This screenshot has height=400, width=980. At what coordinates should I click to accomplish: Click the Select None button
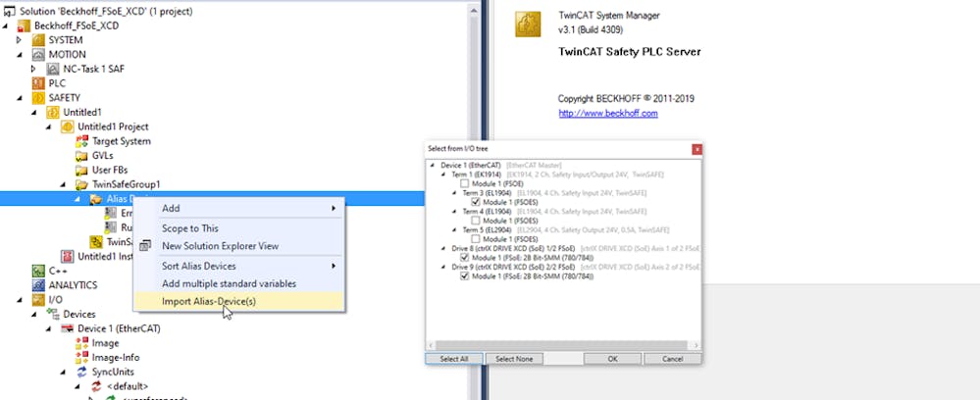[514, 359]
